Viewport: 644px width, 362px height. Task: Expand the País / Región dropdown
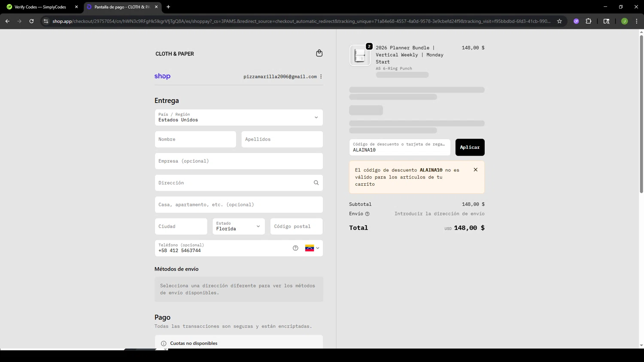coord(239,118)
